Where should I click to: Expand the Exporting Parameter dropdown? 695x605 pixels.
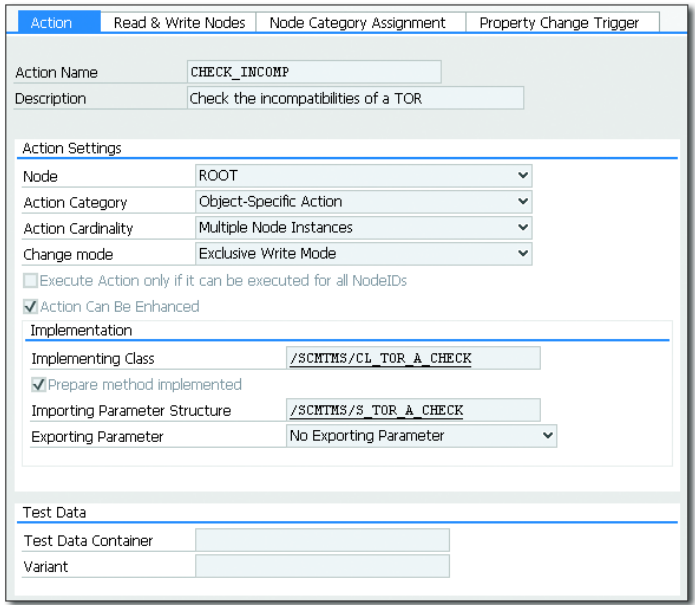(x=420, y=436)
